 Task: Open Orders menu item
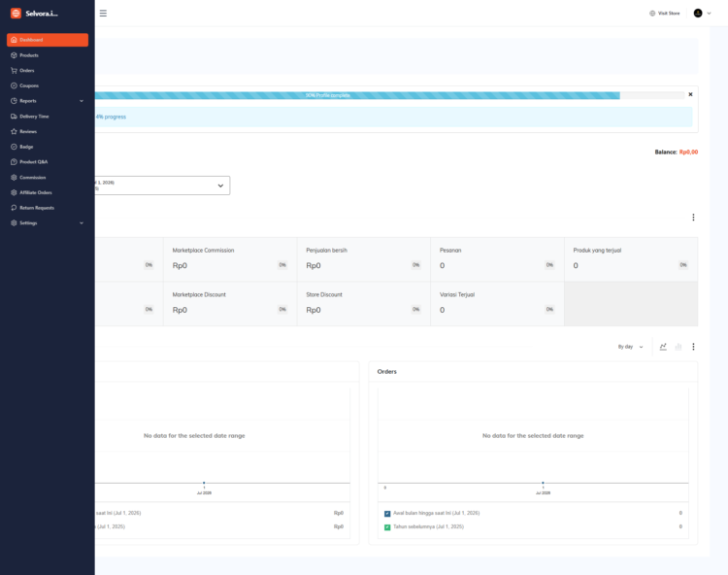(48, 71)
